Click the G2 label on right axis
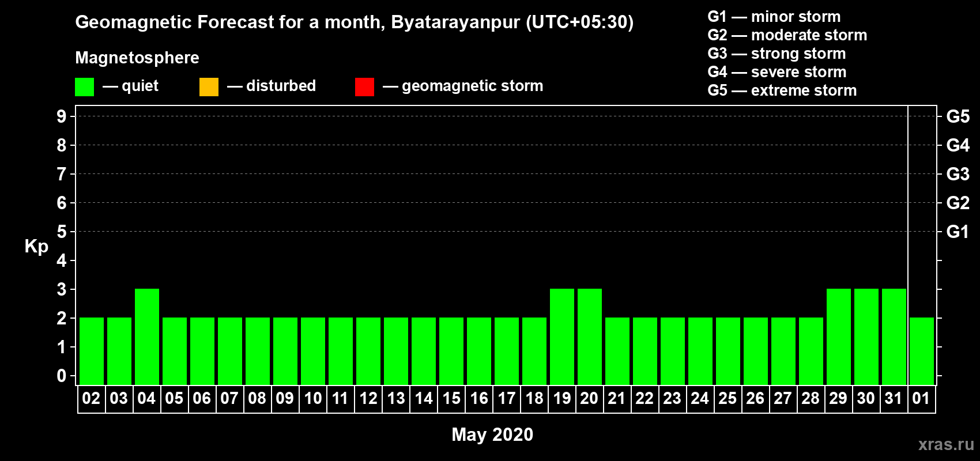This screenshot has height=461, width=980. (x=958, y=203)
